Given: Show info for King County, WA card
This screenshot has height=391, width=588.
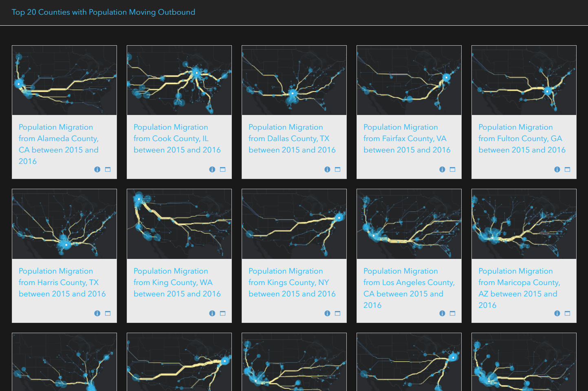Looking at the screenshot, I should [212, 314].
